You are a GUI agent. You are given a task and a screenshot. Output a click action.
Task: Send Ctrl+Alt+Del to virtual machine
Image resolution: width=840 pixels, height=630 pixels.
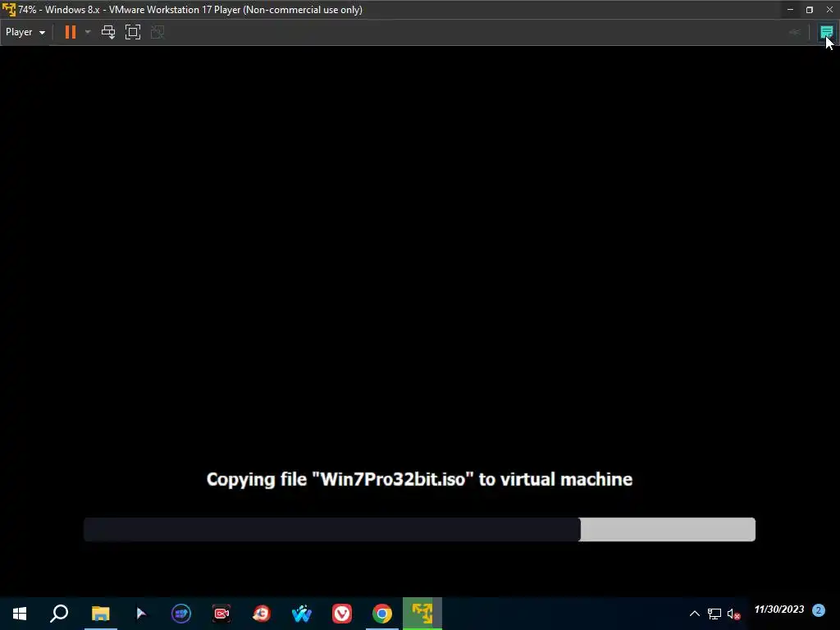pos(108,32)
